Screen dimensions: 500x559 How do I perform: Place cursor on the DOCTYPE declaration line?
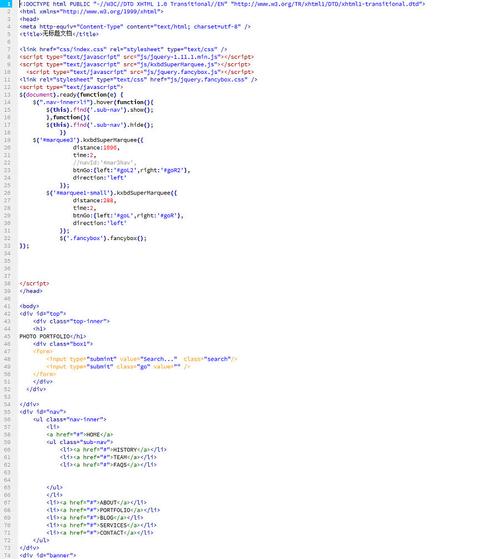(x=222, y=4)
